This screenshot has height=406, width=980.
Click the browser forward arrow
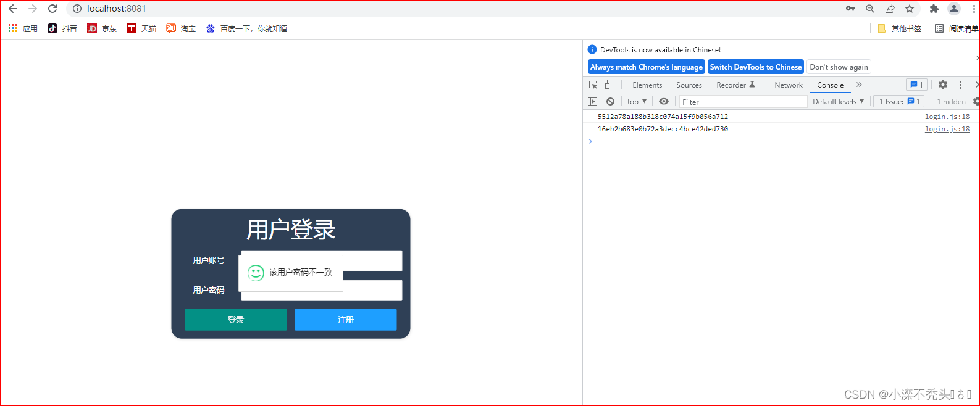point(33,9)
